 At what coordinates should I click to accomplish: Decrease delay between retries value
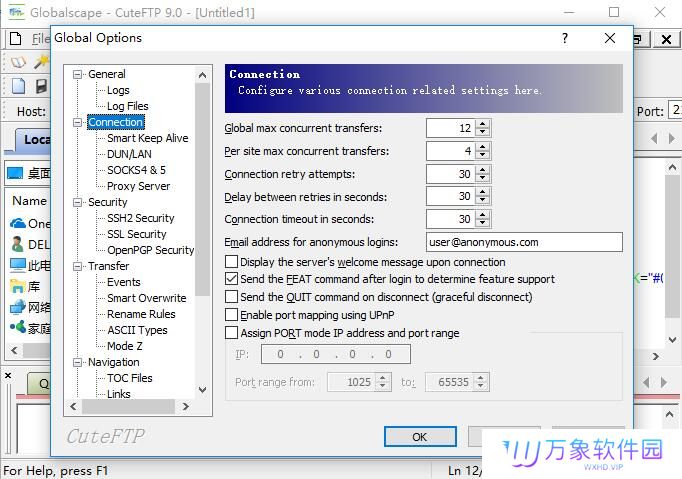482,201
